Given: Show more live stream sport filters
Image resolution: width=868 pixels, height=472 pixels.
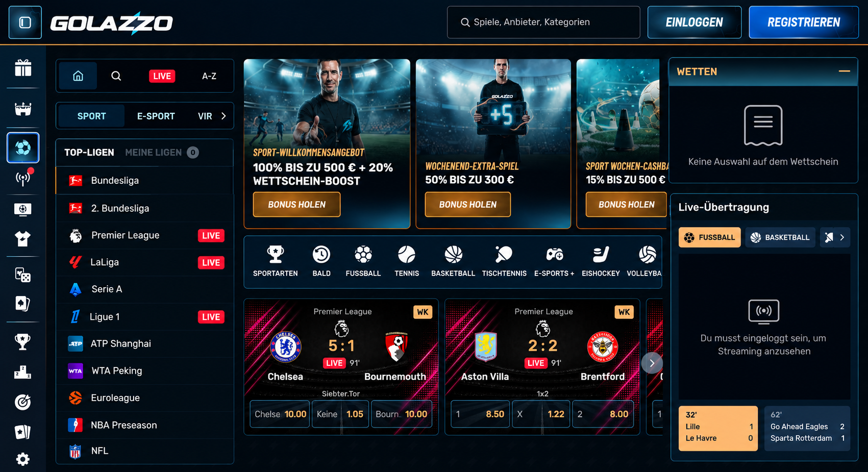Looking at the screenshot, I should (842, 237).
